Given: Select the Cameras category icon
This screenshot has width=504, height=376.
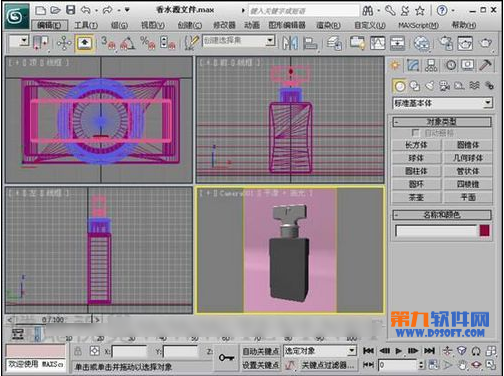Looking at the screenshot, I should [x=445, y=86].
